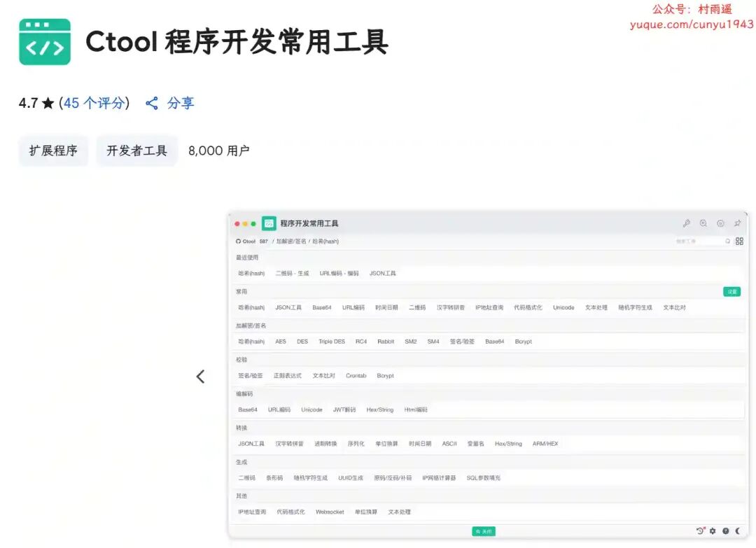The height and width of the screenshot is (548, 756).
Task: Select Base64 in the 常用 row
Action: pyautogui.click(x=321, y=307)
